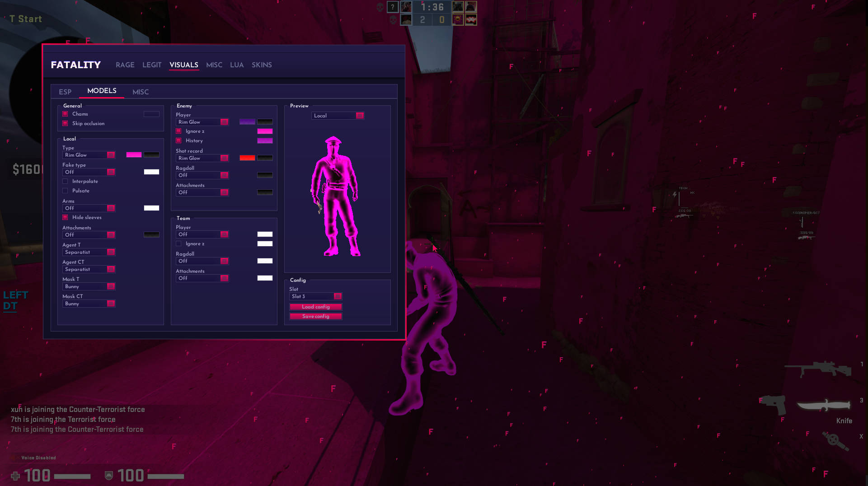Select the MODELS sub-tab
The width and height of the screenshot is (868, 486).
pos(102,91)
